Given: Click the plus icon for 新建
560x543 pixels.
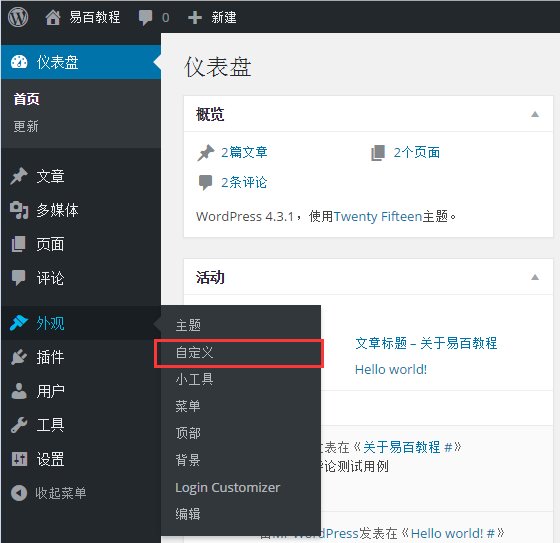Looking at the screenshot, I should (x=195, y=18).
